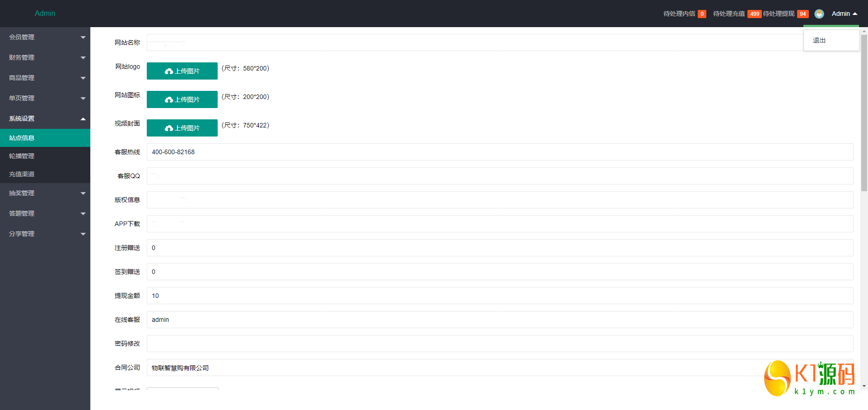Open 分享管理 sidebar section
Image resolution: width=868 pixels, height=410 pixels.
click(45, 234)
